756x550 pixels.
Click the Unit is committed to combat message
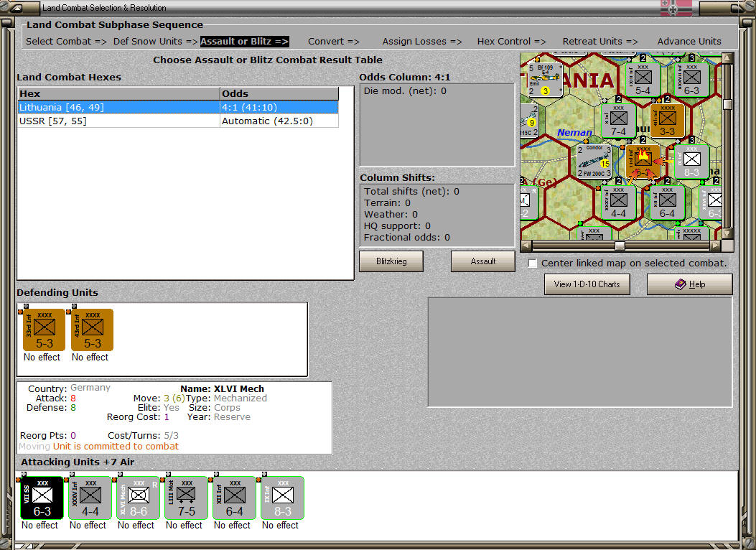(x=116, y=447)
